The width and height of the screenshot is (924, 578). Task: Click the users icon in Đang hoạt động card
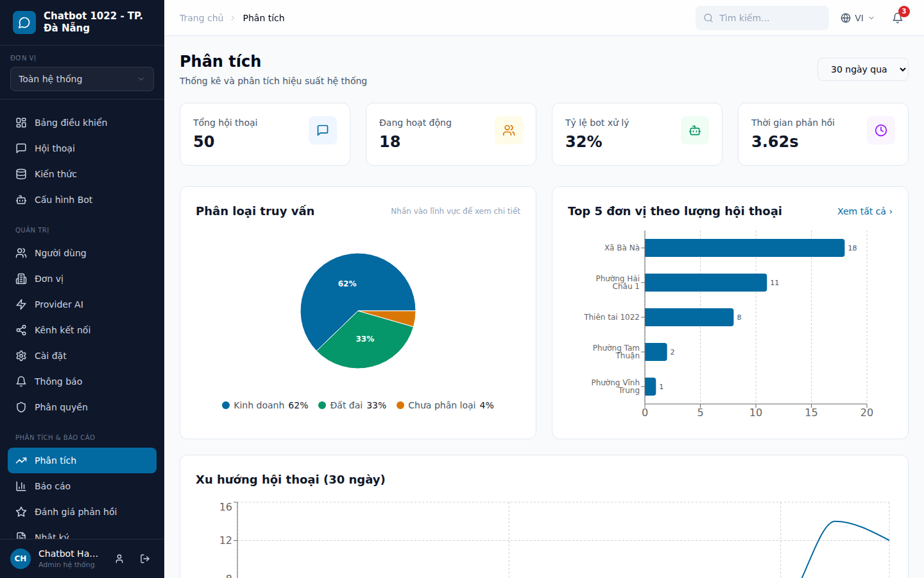coord(509,130)
